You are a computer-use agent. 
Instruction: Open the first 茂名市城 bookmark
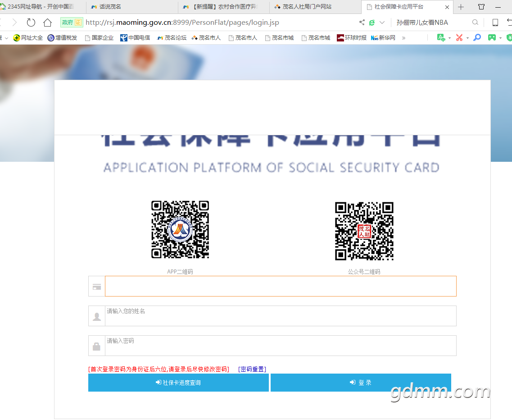tap(280, 38)
